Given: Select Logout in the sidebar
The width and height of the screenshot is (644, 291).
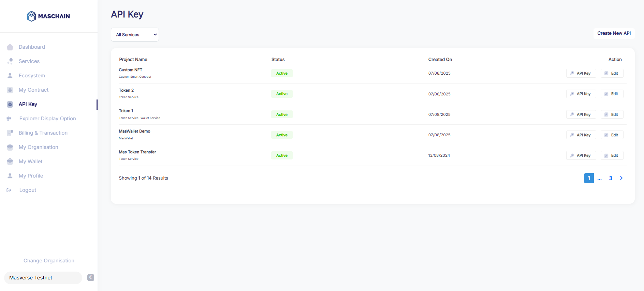Looking at the screenshot, I should click(x=28, y=190).
